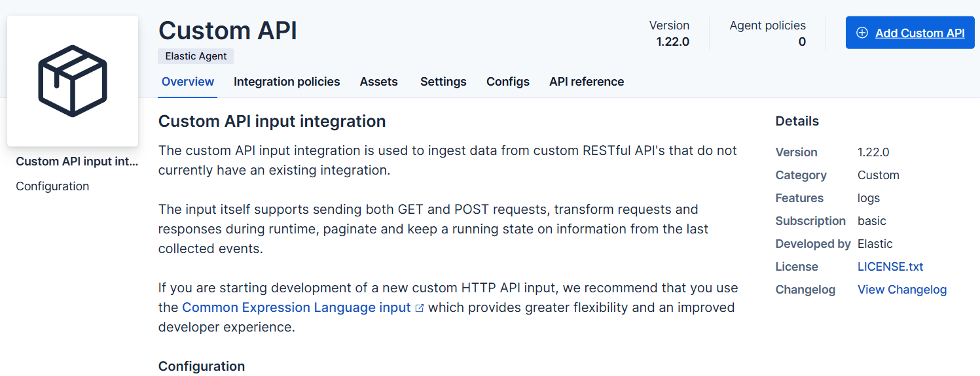Click the version 1.22.0 in the header
The image size is (980, 376).
coord(672,42)
